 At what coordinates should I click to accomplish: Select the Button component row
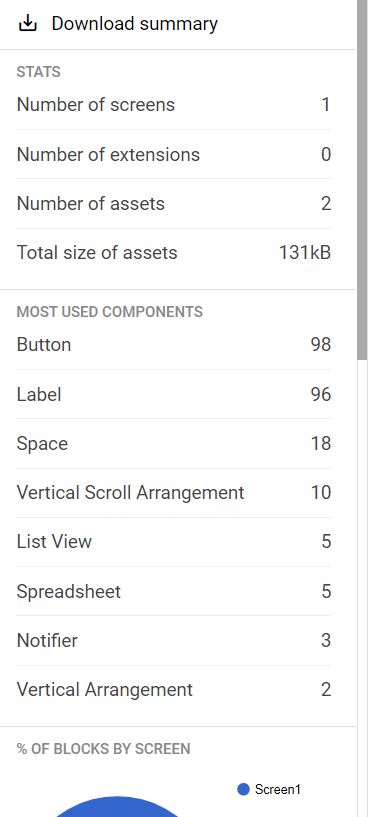click(x=174, y=345)
